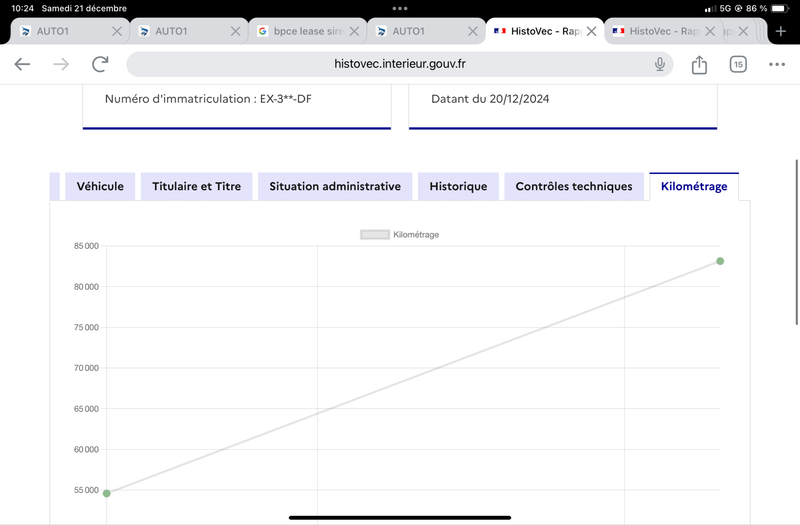Screen dimensions: 800x525
Task: Close the bpce lease sire tab
Action: [x=354, y=31]
